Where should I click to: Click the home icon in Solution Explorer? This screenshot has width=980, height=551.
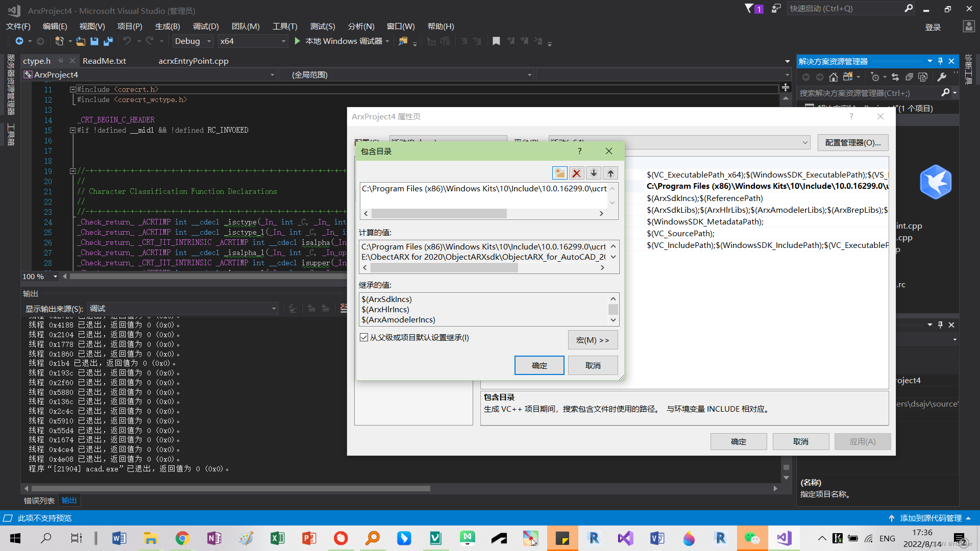[834, 77]
